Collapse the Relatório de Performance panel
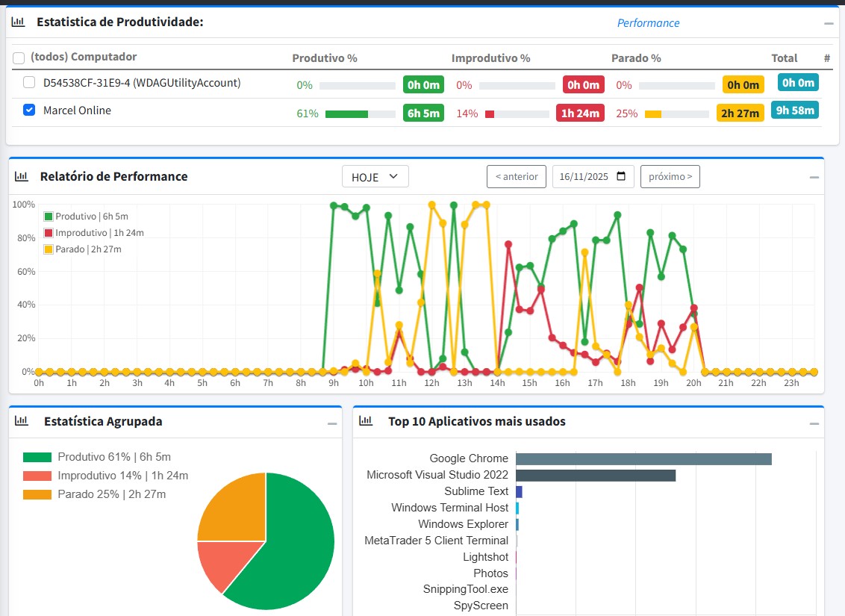Screen dimensions: 845x616 (x=814, y=178)
